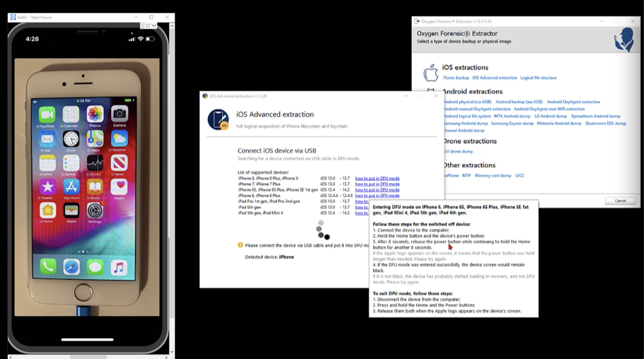644x359 pixels.
Task: Tap the Reminders app icon
Action: point(71,163)
